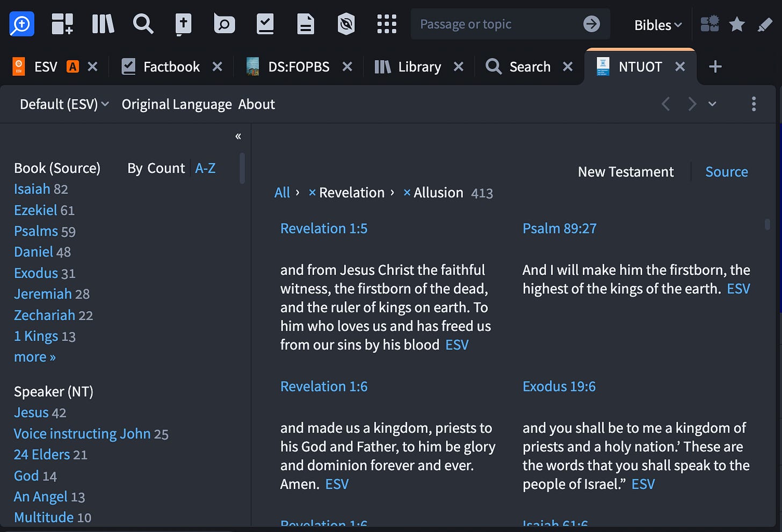The width and height of the screenshot is (782, 532).
Task: Click the speech bubble search icon
Action: [225, 24]
